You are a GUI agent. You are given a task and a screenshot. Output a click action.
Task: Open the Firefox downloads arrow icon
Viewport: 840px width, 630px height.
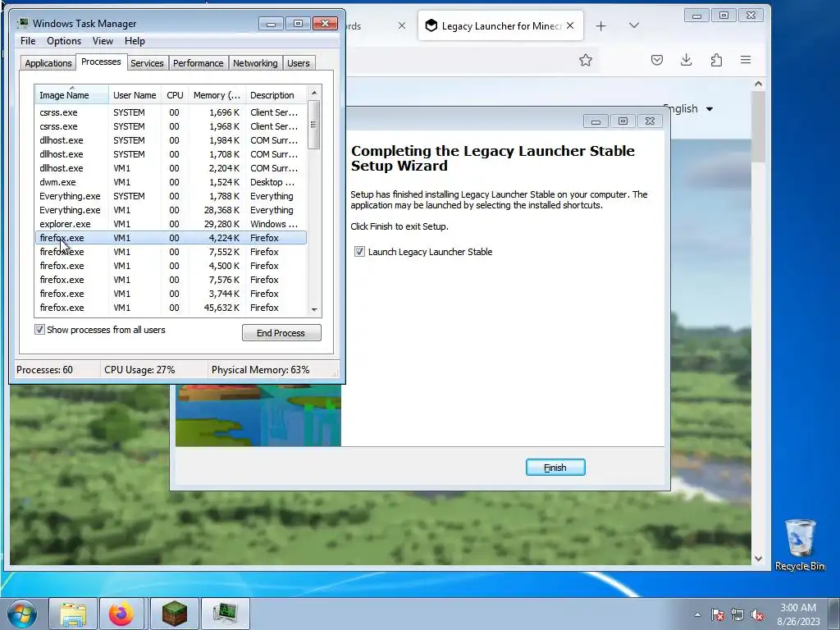pos(687,60)
